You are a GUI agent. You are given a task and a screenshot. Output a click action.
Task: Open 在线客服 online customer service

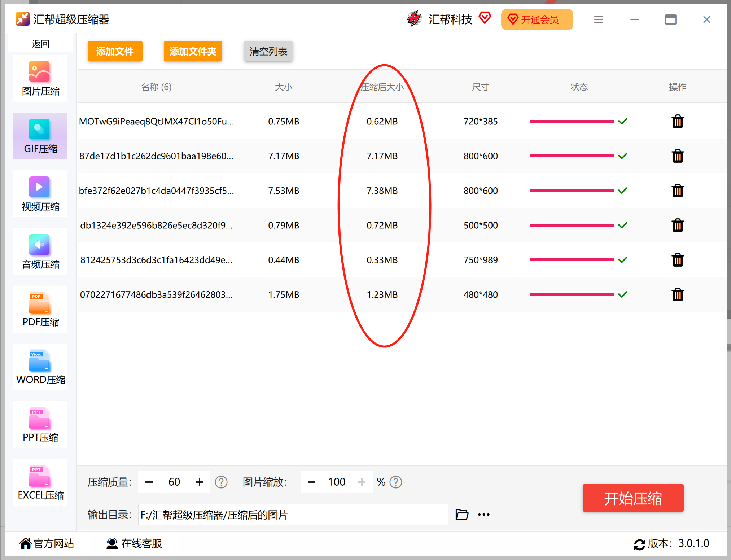click(134, 543)
